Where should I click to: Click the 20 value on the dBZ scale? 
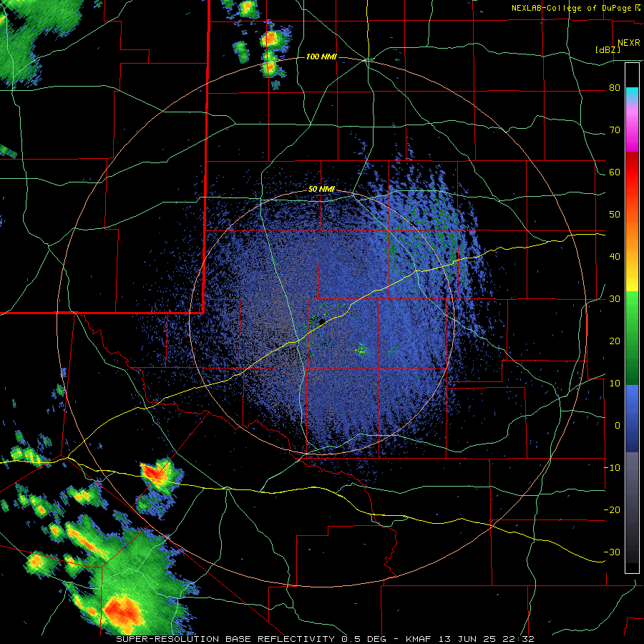615,341
